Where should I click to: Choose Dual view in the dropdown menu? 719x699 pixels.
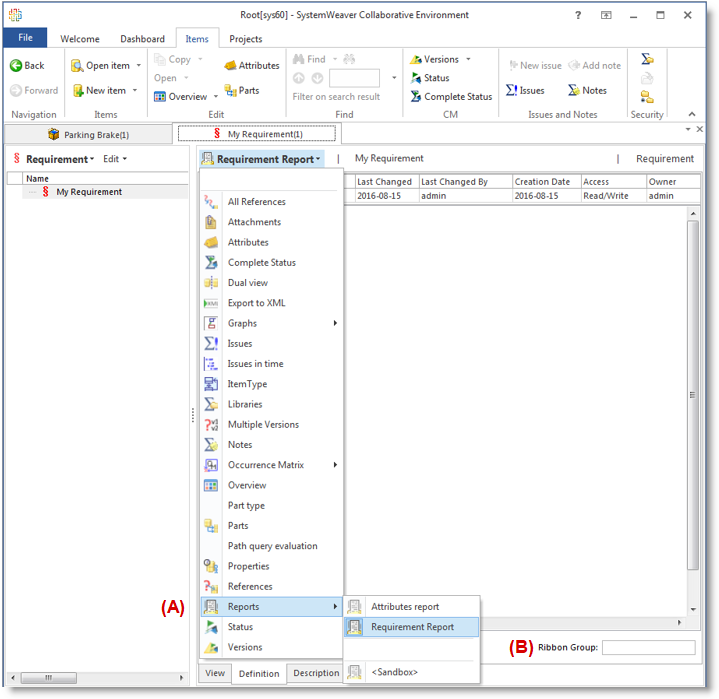coord(271,283)
